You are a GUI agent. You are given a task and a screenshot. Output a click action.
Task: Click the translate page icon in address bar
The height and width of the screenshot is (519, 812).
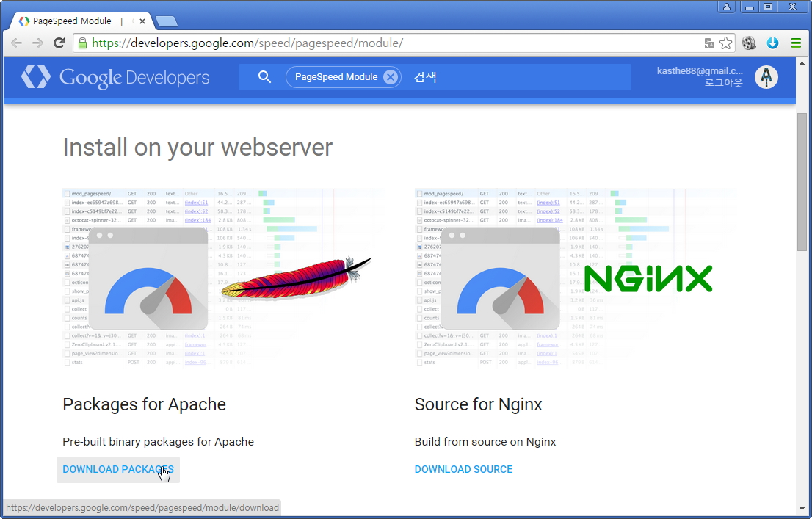pyautogui.click(x=708, y=43)
